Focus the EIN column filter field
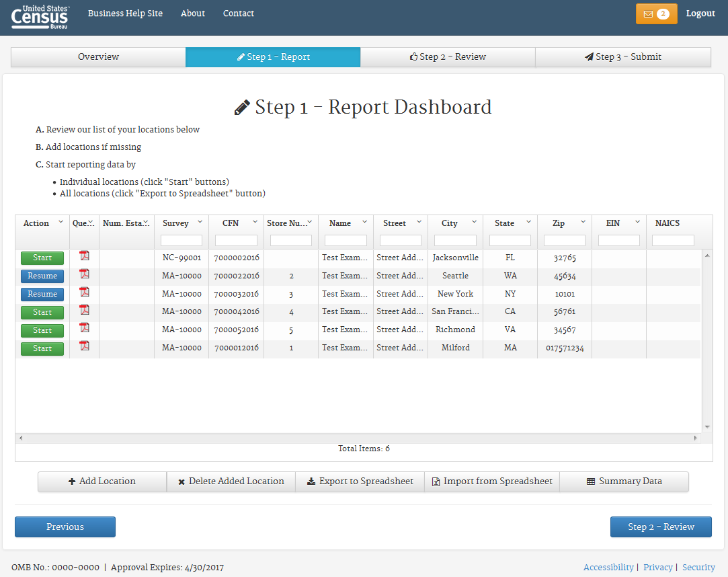Viewport: 728px width, 577px height. (619, 240)
